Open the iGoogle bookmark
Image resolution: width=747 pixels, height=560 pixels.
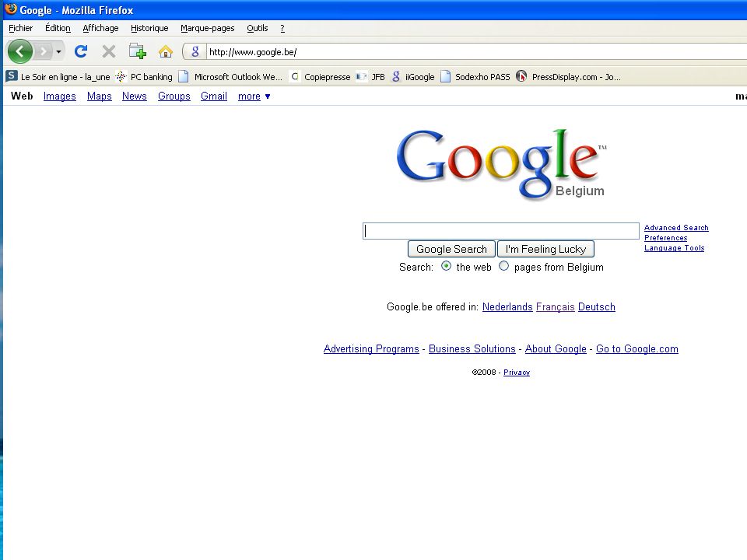pyautogui.click(x=419, y=77)
